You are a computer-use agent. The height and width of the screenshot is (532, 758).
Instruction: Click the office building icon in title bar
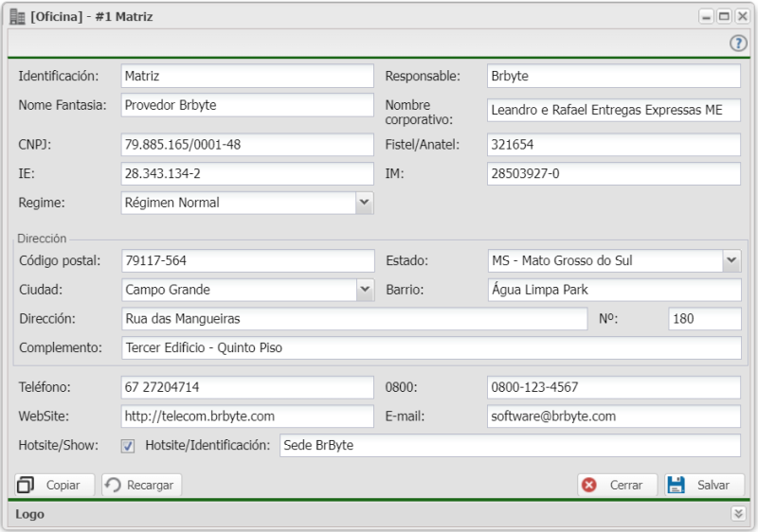[x=17, y=16]
